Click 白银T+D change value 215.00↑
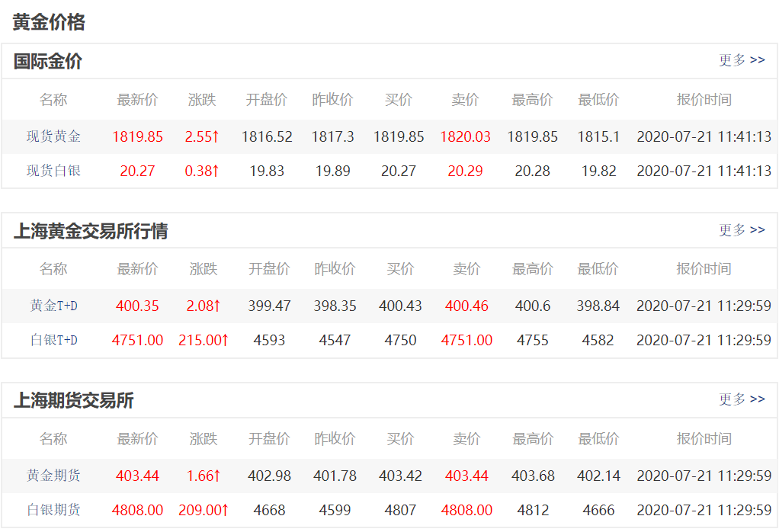Image resolution: width=779 pixels, height=532 pixels. 204,340
